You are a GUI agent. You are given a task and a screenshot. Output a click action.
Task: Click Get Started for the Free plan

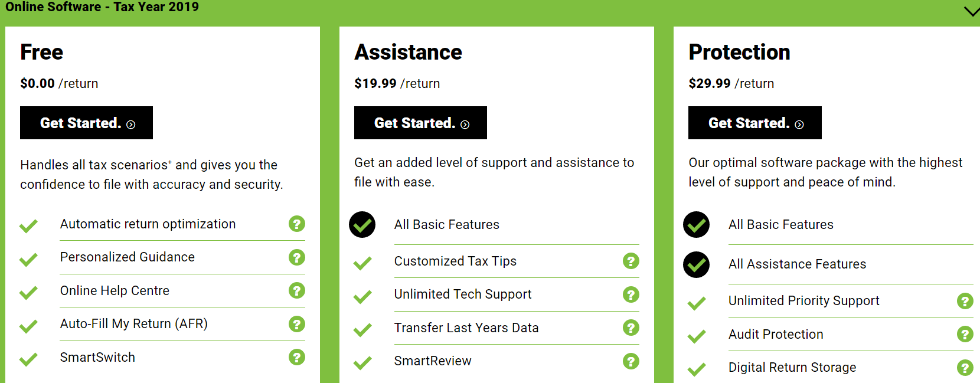87,123
